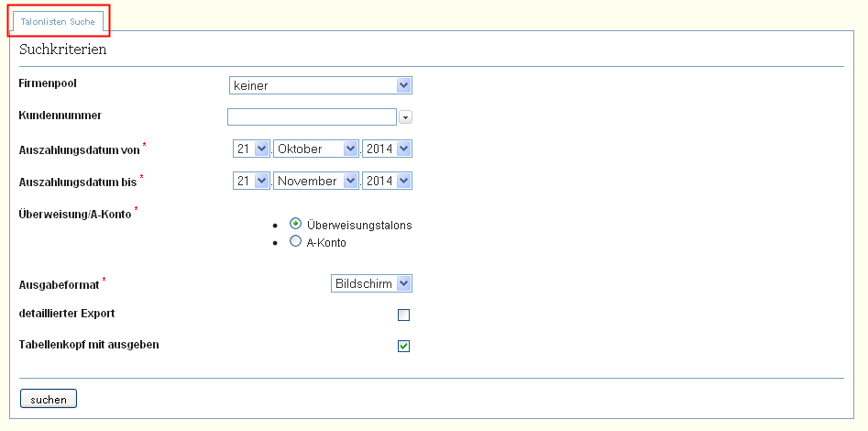This screenshot has height=431, width=868.
Task: Open the Firmenpool dropdown showing keiner
Action: (x=321, y=85)
